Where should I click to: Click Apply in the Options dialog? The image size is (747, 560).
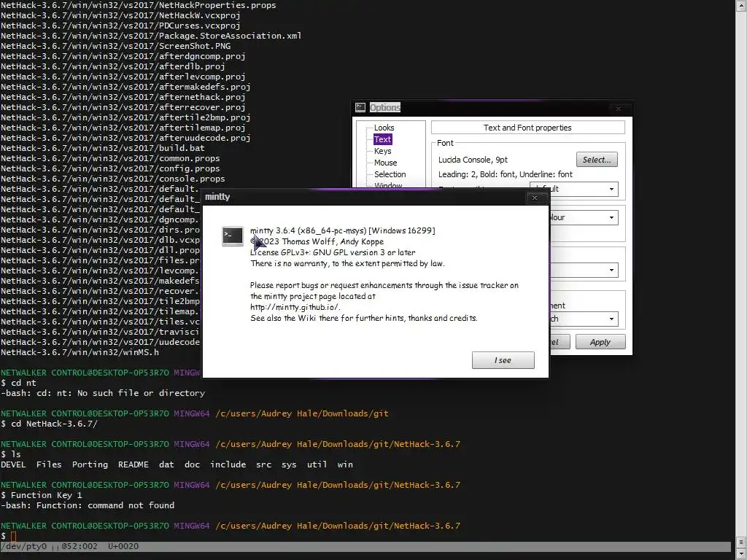click(x=600, y=342)
